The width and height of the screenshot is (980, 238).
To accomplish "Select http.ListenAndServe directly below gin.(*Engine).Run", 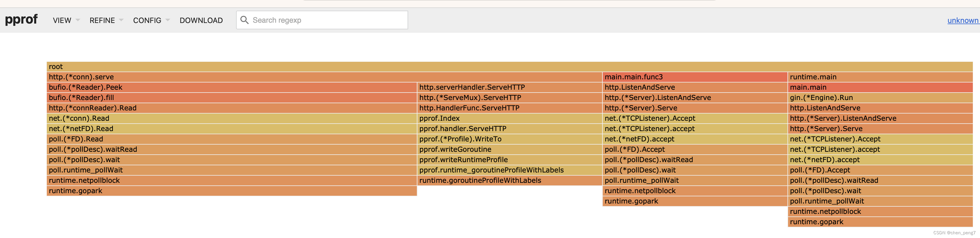I will [x=880, y=108].
